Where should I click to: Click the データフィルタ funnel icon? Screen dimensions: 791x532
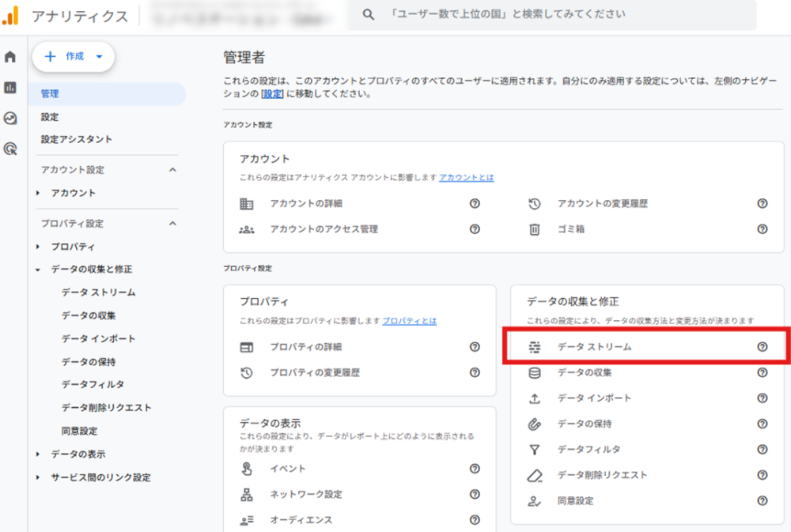[535, 450]
